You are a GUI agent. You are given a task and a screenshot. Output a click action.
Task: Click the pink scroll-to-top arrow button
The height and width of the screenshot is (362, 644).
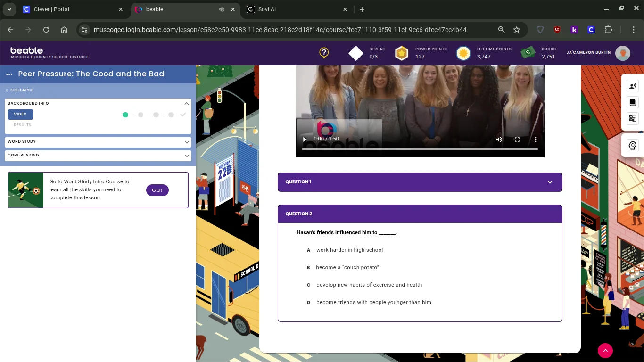tap(605, 350)
